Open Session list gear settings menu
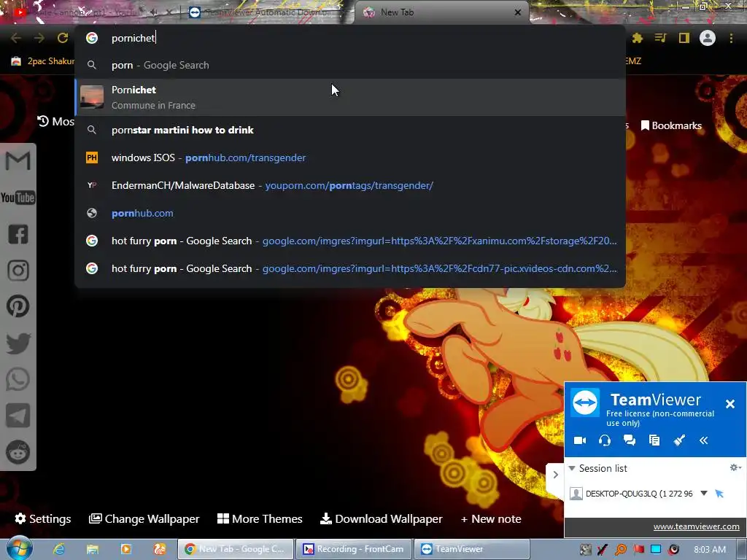 tap(735, 468)
